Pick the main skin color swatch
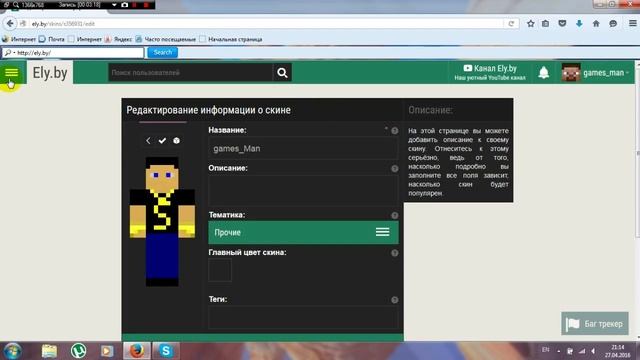 [x=220, y=270]
